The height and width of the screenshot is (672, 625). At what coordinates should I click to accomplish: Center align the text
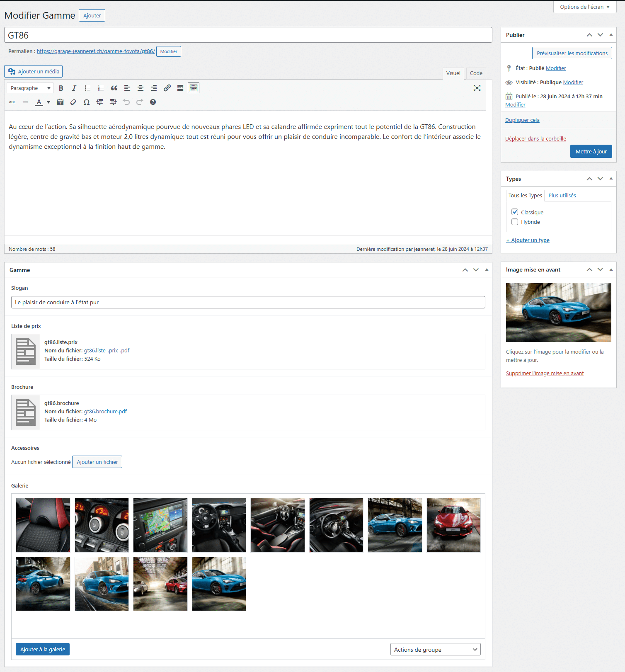click(141, 88)
